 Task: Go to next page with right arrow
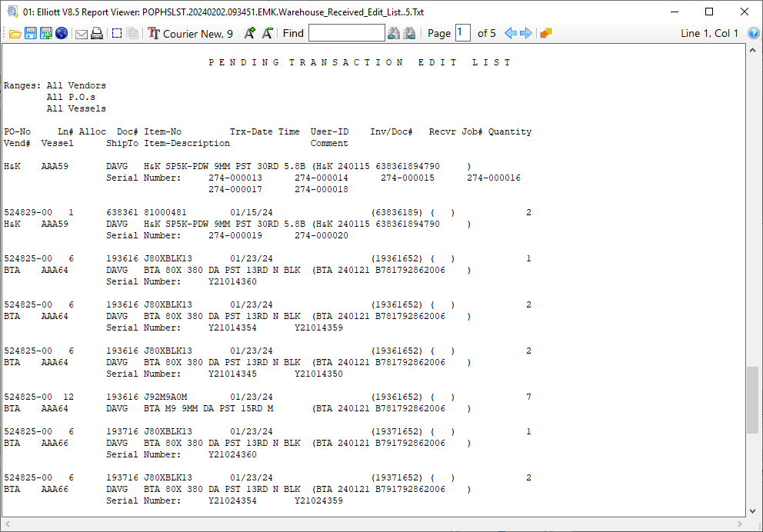[526, 33]
